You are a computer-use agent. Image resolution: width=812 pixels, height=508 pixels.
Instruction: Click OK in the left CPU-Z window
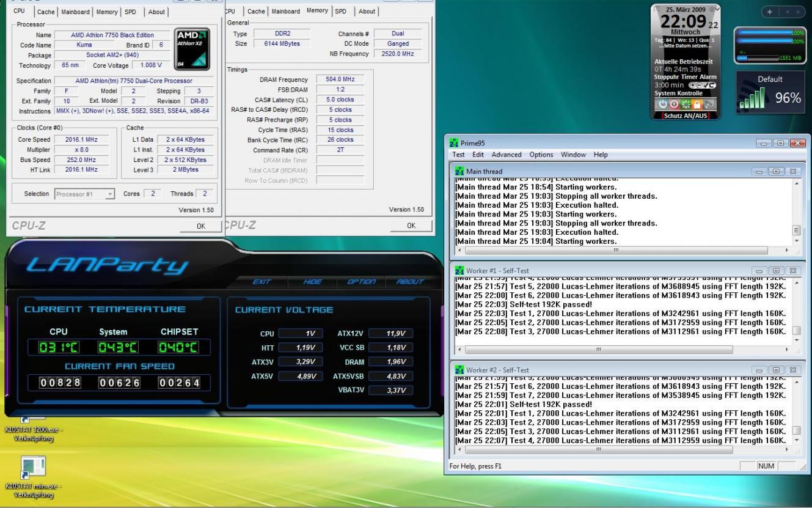pos(200,226)
